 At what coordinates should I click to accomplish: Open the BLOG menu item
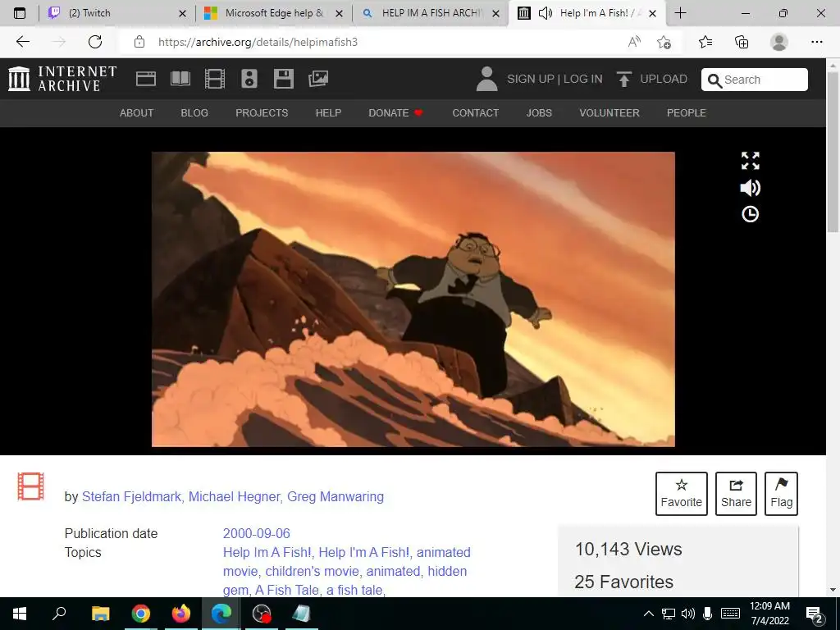194,113
